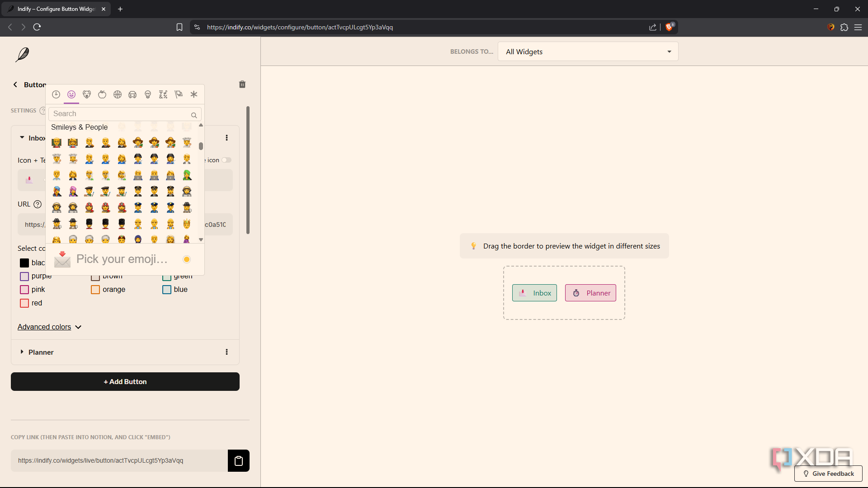Check the pink color option
868x488 pixels.
click(24, 290)
